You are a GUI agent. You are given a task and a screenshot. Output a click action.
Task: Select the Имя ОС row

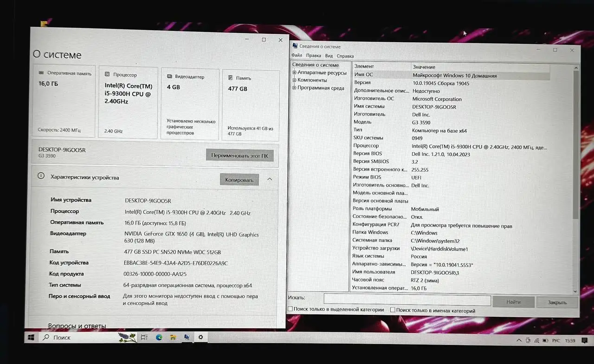coord(451,75)
